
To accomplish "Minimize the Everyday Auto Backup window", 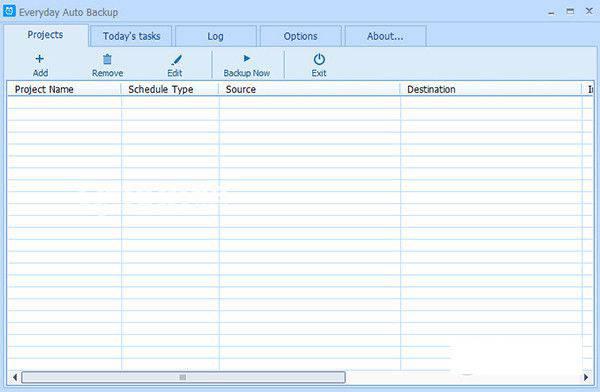I will click(x=551, y=12).
